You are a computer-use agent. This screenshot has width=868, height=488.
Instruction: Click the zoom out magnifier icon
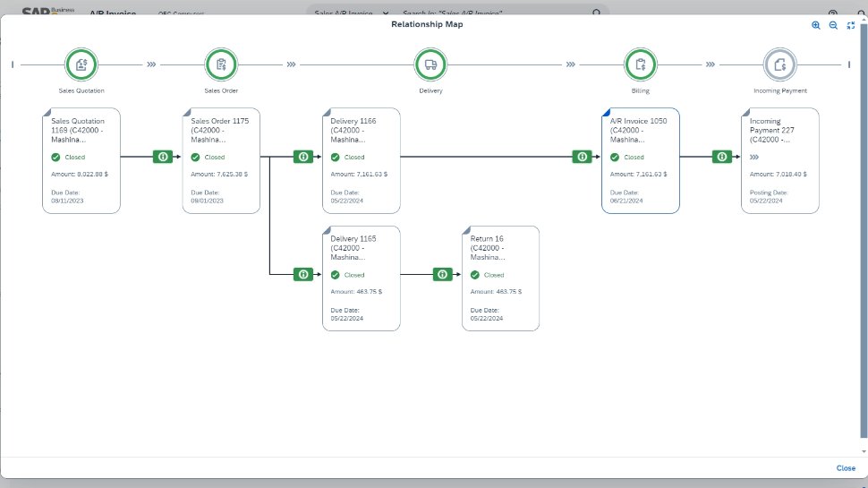point(833,26)
